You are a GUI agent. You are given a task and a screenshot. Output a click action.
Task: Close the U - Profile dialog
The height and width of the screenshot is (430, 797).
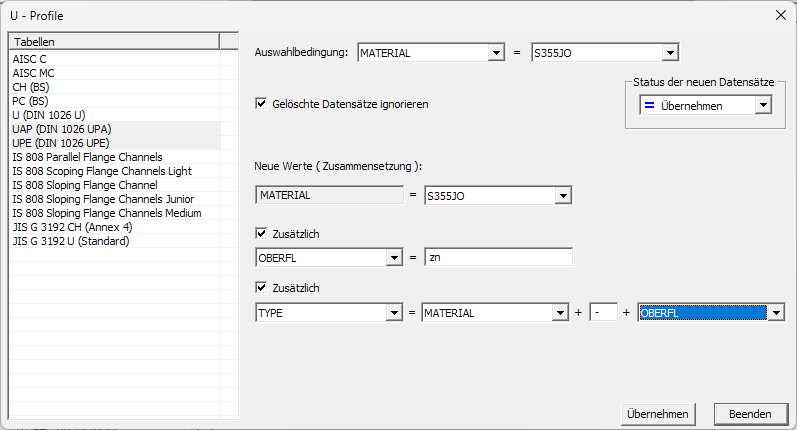click(781, 14)
